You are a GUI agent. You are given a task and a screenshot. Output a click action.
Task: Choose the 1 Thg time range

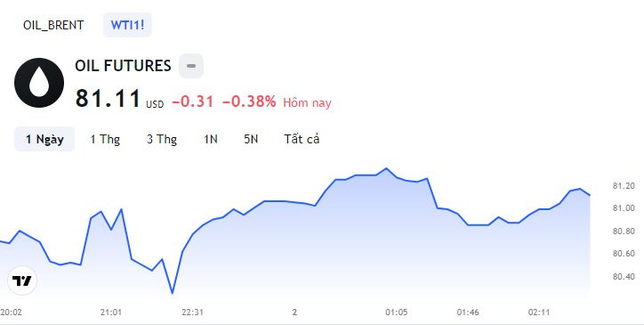pyautogui.click(x=105, y=139)
